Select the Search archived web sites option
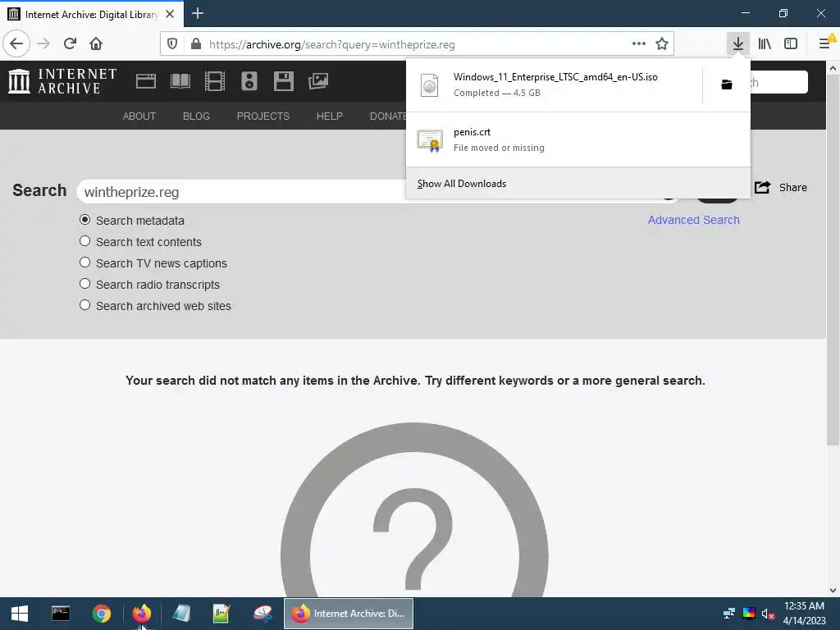Image resolution: width=840 pixels, height=630 pixels. pyautogui.click(x=84, y=305)
